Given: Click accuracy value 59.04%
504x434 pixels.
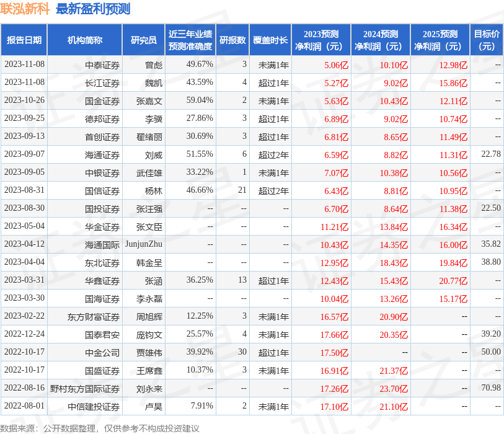Looking at the screenshot, I should 200,100.
